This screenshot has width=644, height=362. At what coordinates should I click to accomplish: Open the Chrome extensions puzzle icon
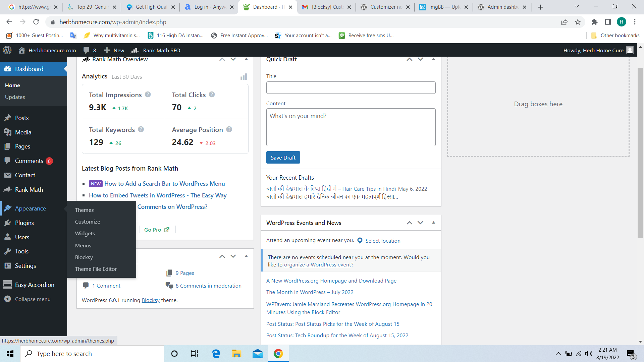[594, 22]
